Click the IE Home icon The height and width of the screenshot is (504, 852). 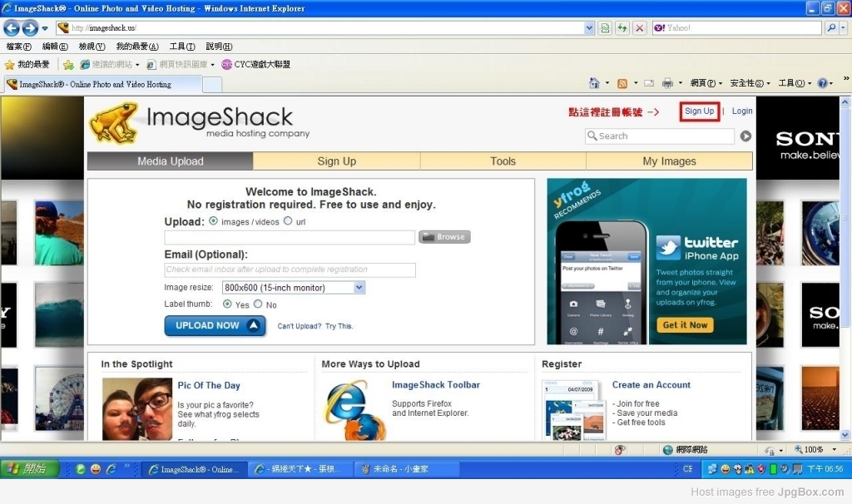point(594,83)
